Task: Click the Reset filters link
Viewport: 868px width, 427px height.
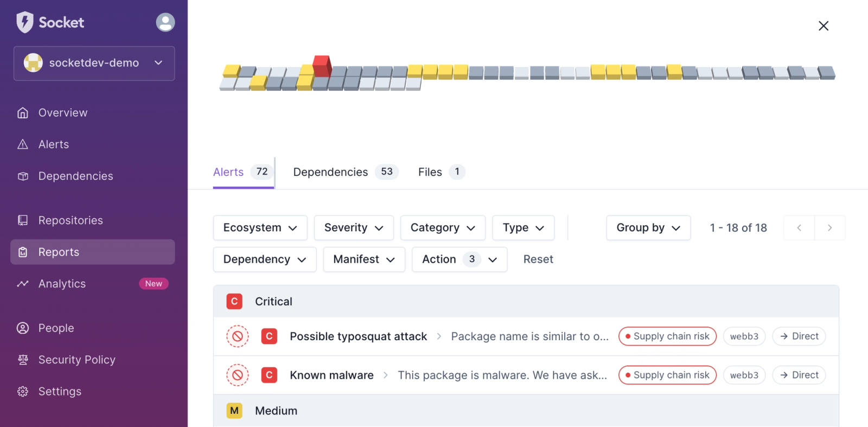Action: click(538, 259)
